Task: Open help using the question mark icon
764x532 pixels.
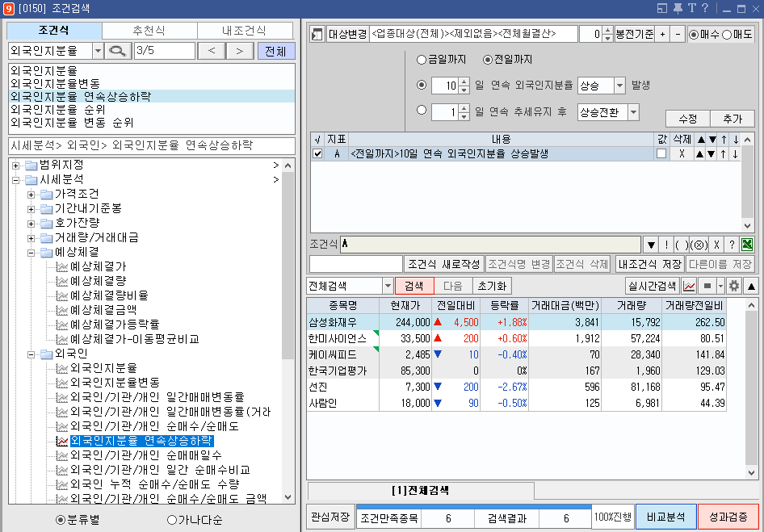Action: pos(705,7)
